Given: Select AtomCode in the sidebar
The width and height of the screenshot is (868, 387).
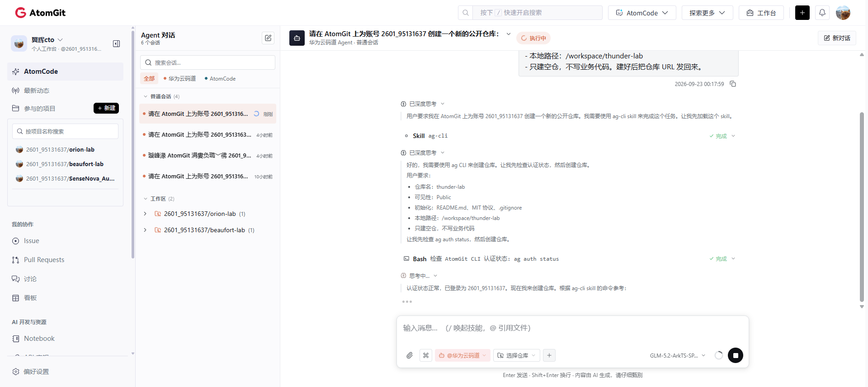Looking at the screenshot, I should tap(65, 72).
